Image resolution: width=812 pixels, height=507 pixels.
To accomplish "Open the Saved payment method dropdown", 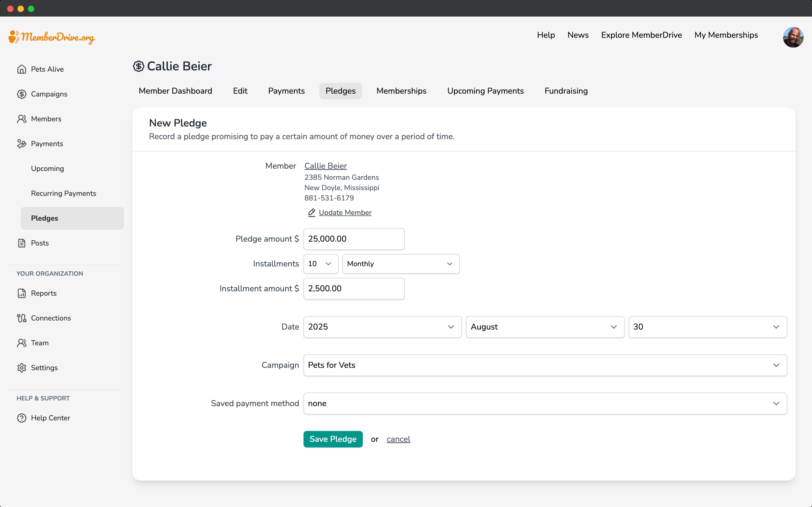I will click(545, 403).
